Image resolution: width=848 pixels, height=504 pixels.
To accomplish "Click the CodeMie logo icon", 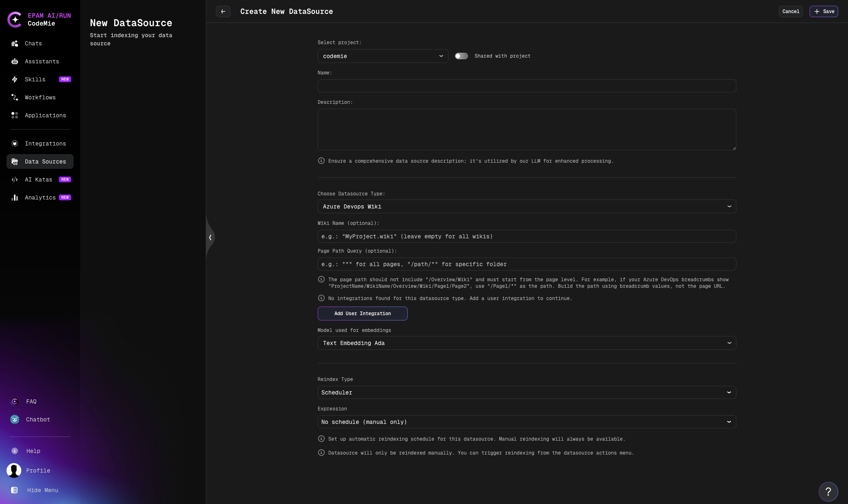I will [15, 19].
